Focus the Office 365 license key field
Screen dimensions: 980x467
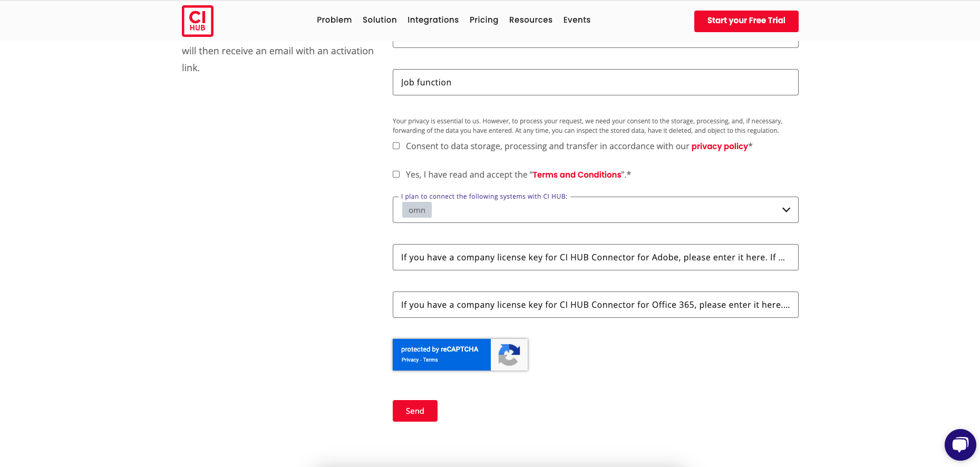[x=595, y=305]
